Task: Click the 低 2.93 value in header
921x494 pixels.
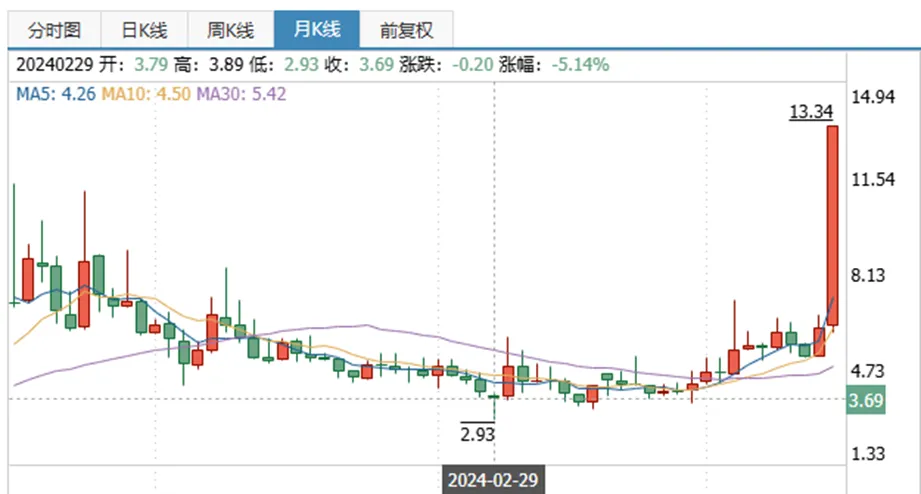Action: (x=301, y=65)
